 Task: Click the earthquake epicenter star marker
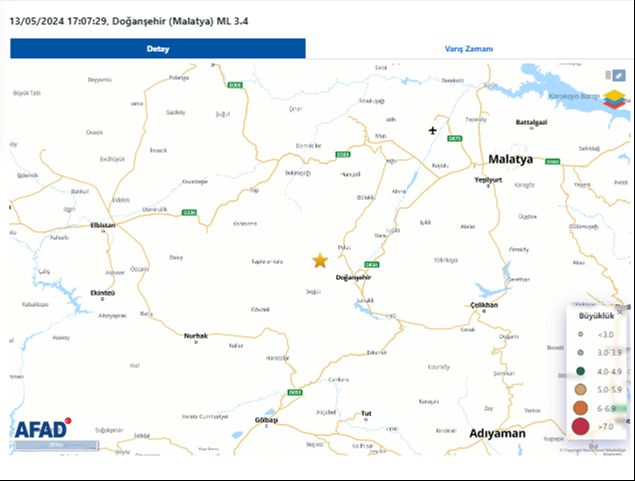[x=320, y=260]
